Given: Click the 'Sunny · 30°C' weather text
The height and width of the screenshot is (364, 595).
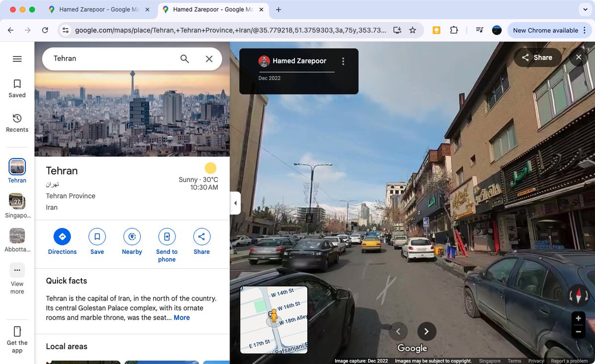Looking at the screenshot, I should pyautogui.click(x=198, y=180).
